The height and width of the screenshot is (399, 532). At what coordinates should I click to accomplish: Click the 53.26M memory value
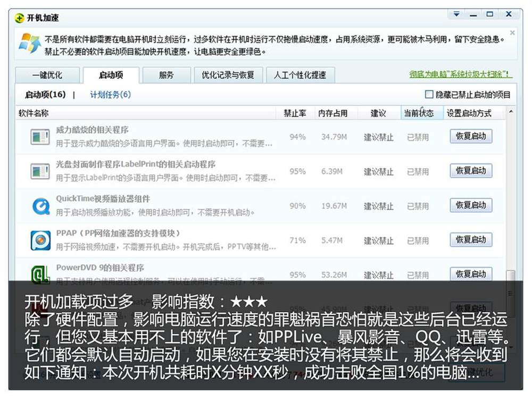[334, 275]
